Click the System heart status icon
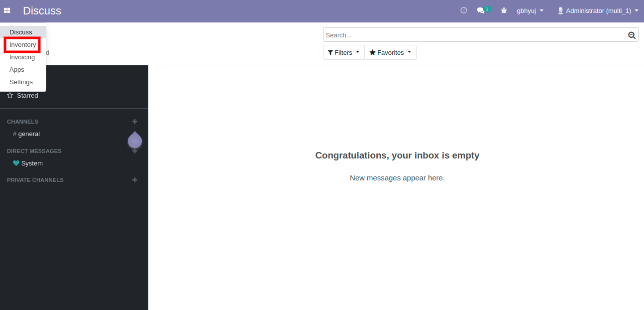 click(x=16, y=163)
